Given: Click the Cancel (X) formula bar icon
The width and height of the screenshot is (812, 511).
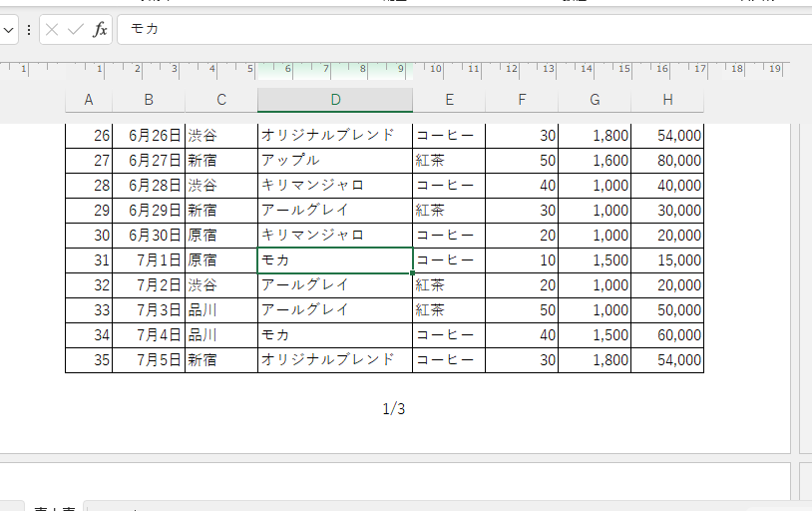Looking at the screenshot, I should pos(52,30).
